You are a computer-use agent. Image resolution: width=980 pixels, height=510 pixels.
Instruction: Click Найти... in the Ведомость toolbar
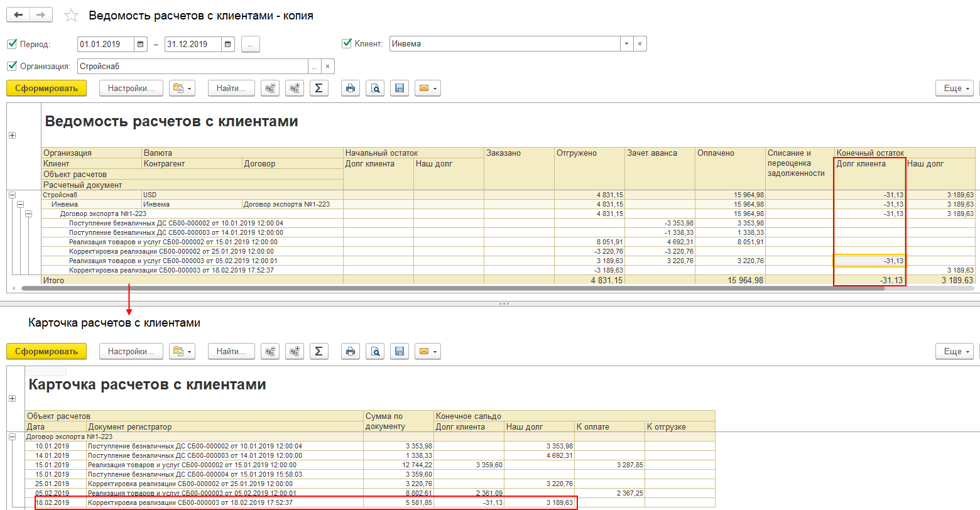232,89
